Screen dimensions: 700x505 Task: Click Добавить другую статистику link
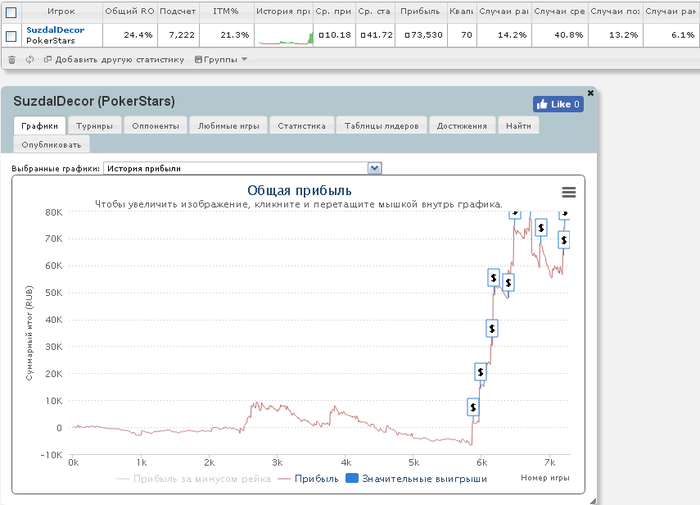point(114,59)
